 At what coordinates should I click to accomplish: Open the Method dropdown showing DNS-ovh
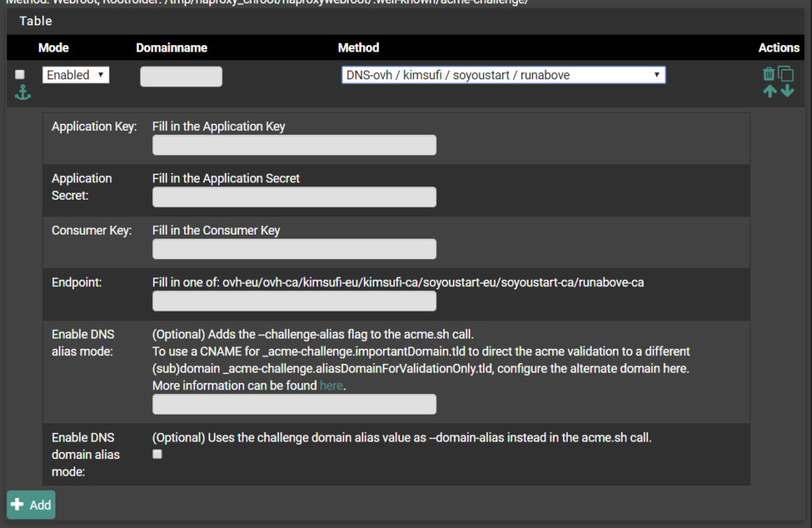[504, 75]
